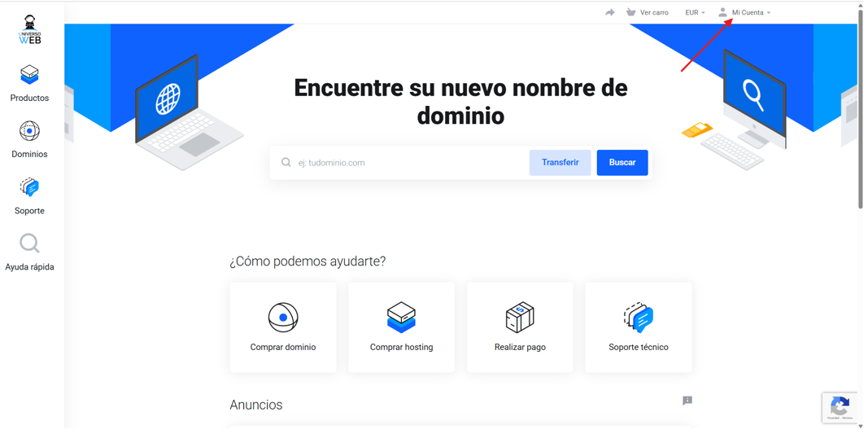
Task: Select the Realizar pago card
Action: [x=520, y=327]
